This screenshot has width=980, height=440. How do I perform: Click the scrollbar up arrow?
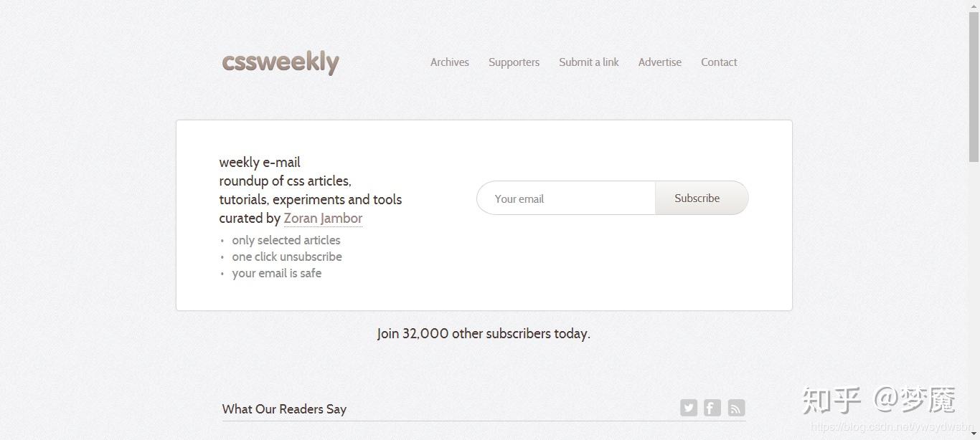(974, 6)
